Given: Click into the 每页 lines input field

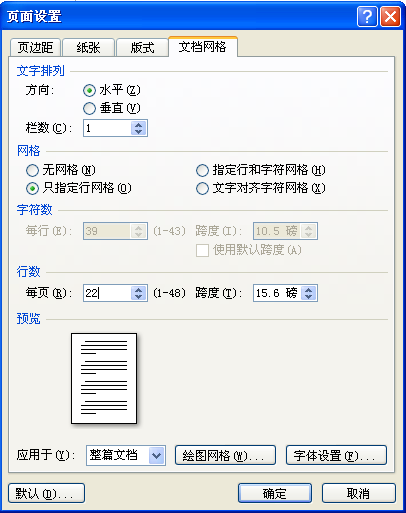Looking at the screenshot, I should pyautogui.click(x=107, y=293).
